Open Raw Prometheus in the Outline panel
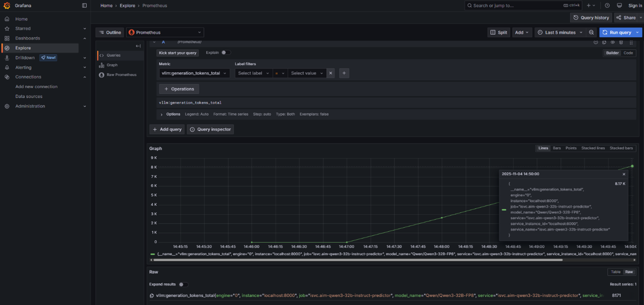The image size is (644, 305). [119, 75]
